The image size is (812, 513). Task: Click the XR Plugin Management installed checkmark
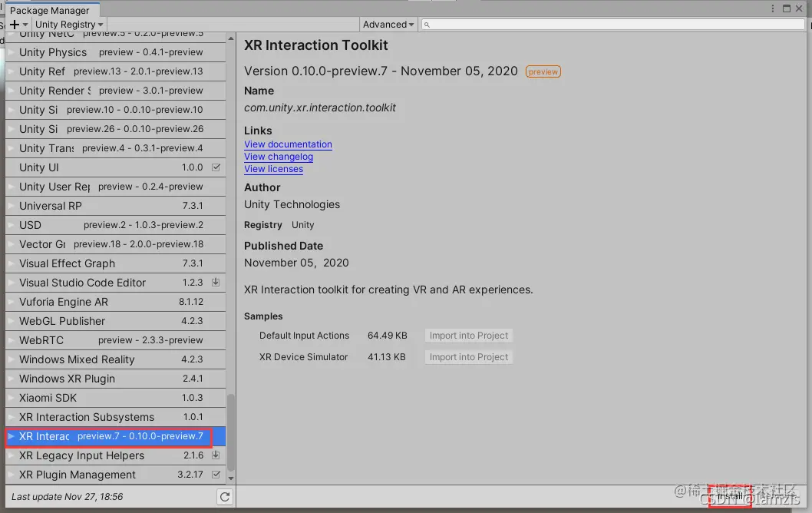216,474
